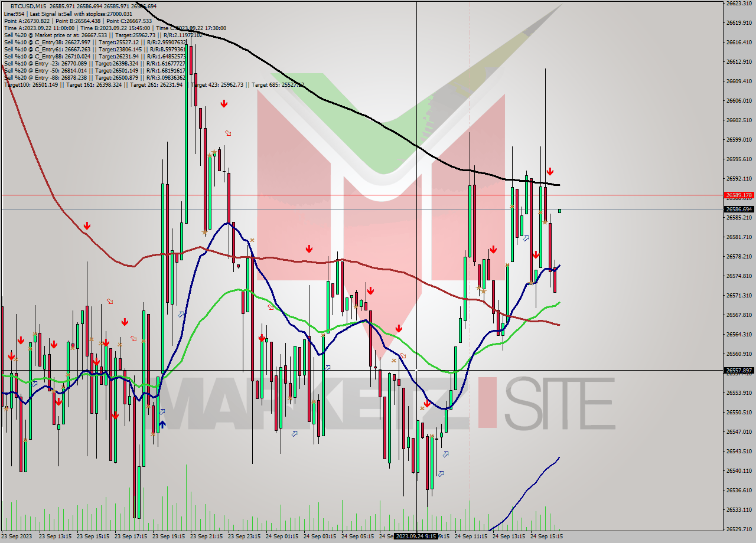Click the '23 Sep 17:15' time axis label
756x543 pixels.
[131, 537]
